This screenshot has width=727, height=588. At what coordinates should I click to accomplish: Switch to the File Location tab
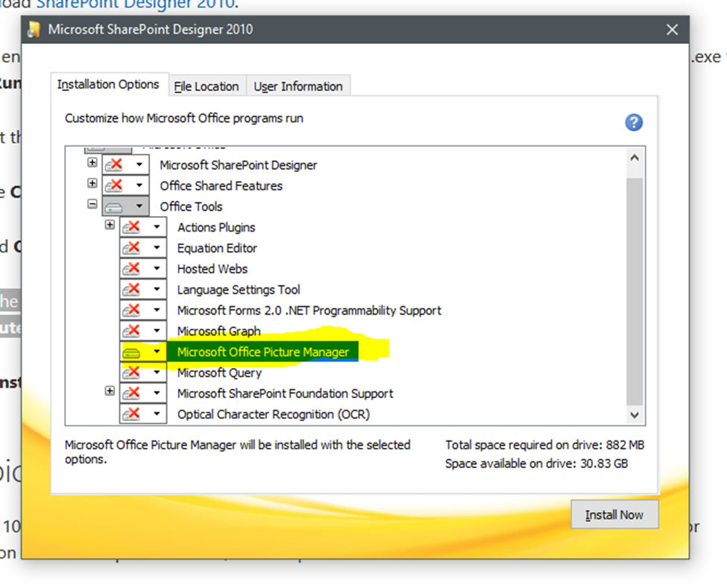[207, 86]
